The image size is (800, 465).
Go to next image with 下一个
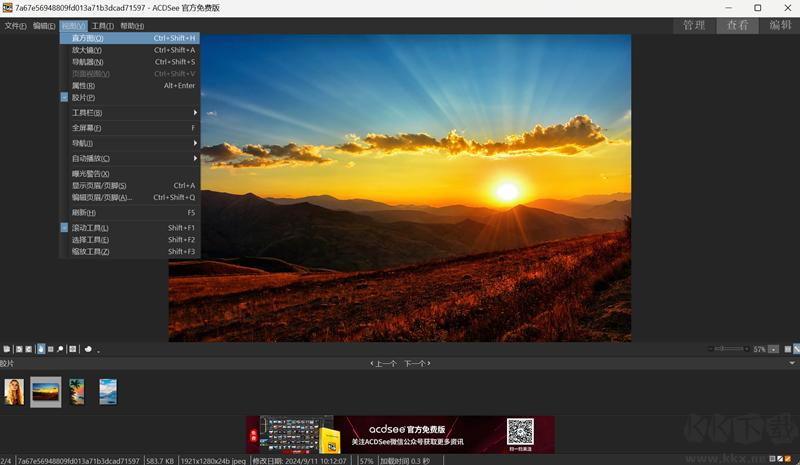tap(417, 363)
